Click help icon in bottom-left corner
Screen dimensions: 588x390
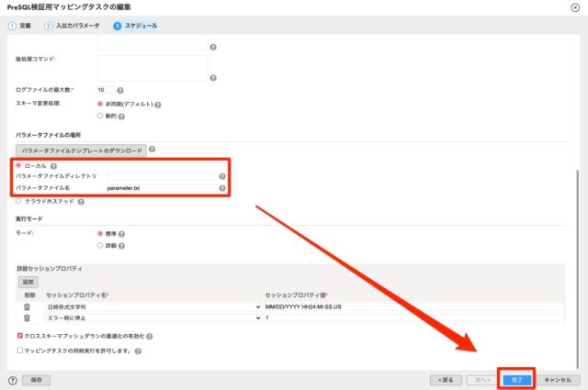pos(12,379)
